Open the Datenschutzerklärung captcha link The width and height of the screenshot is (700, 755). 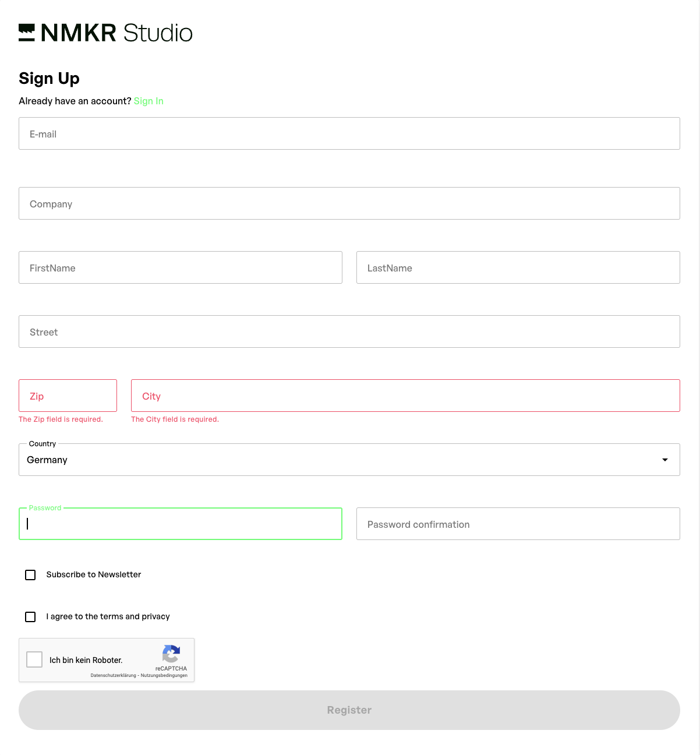113,676
